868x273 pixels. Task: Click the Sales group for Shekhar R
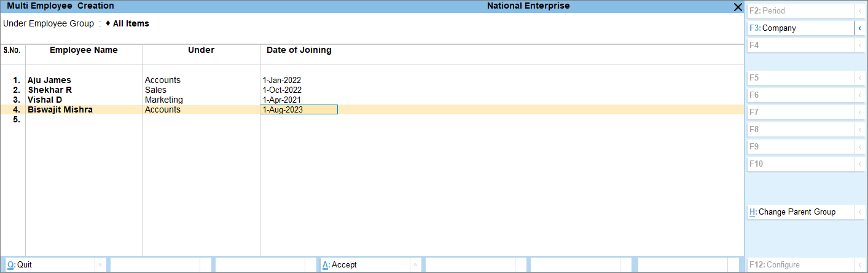pyautogui.click(x=155, y=90)
